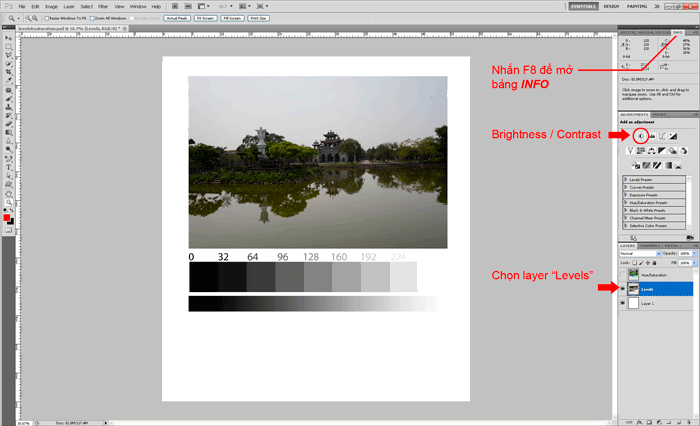Viewport: 700px width, 426px height.
Task: Open the Filter menu
Action: tap(103, 6)
